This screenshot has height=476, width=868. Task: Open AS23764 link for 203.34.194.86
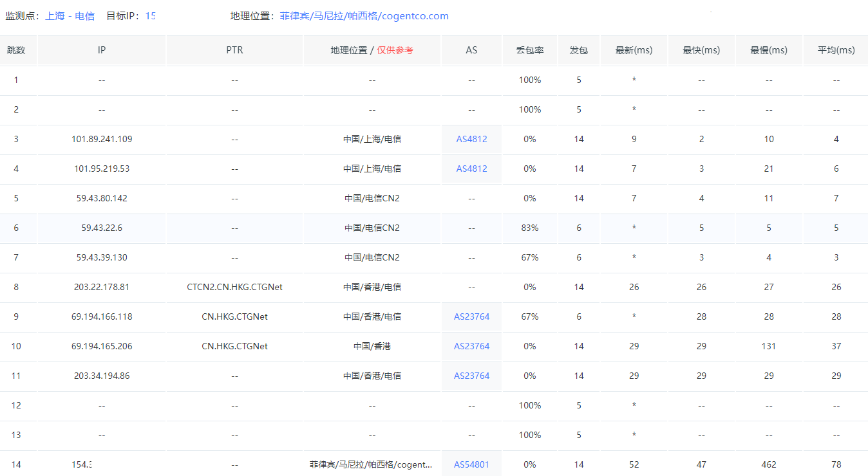471,376
